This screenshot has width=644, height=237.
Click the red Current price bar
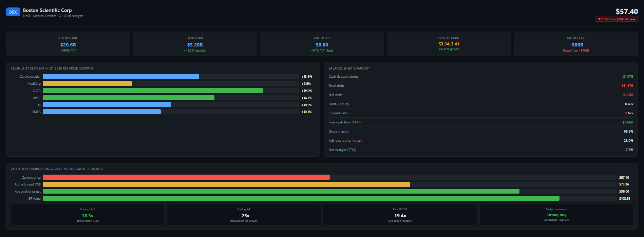point(186,177)
